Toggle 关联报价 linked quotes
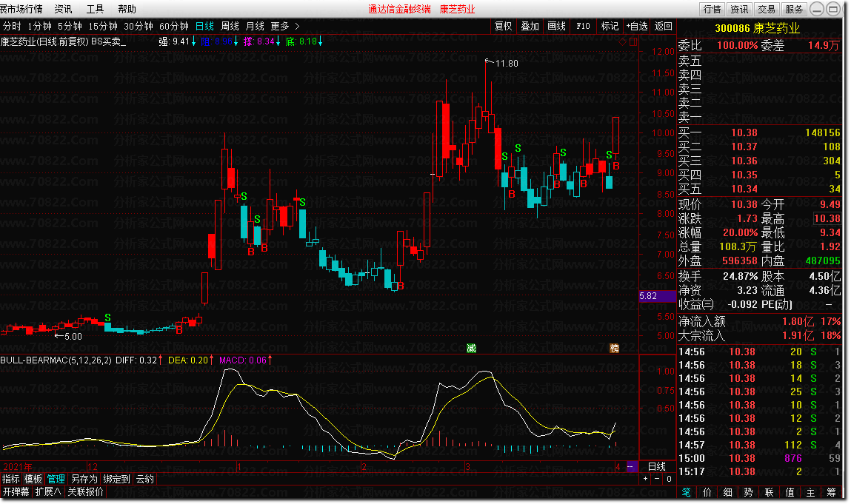 pos(85,492)
